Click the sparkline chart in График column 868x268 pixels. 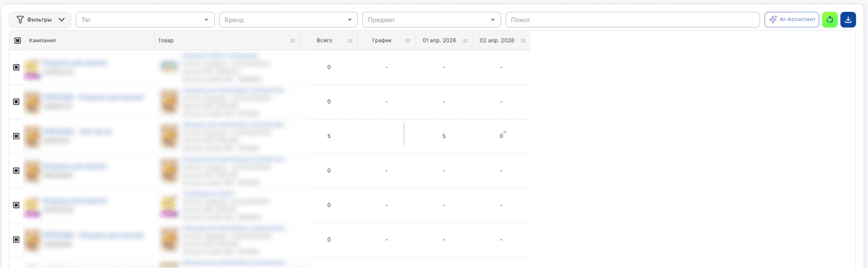[x=403, y=134]
